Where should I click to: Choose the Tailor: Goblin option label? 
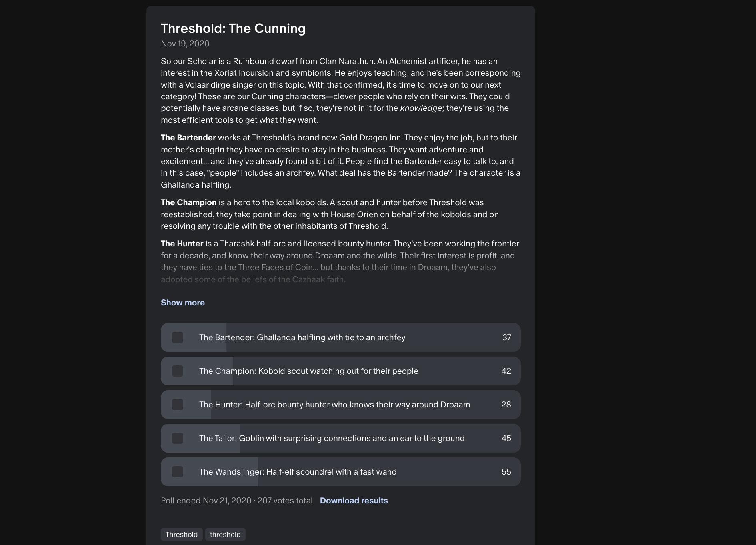click(332, 438)
